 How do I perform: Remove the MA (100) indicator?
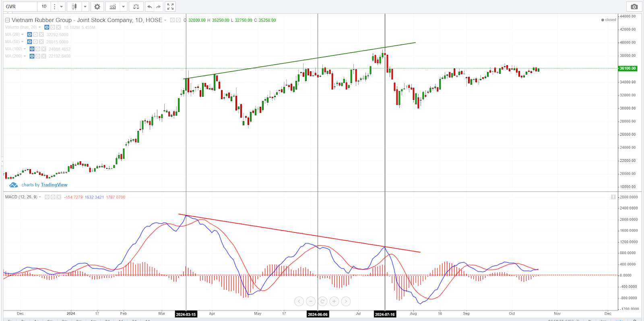click(43, 49)
